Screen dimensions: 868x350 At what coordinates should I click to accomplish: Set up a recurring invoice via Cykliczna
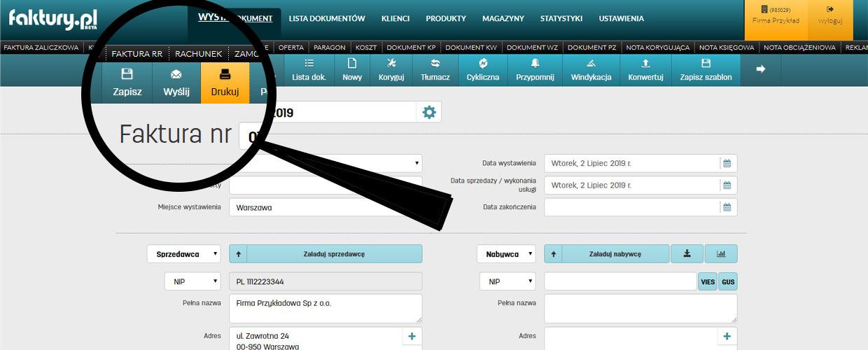tap(483, 70)
